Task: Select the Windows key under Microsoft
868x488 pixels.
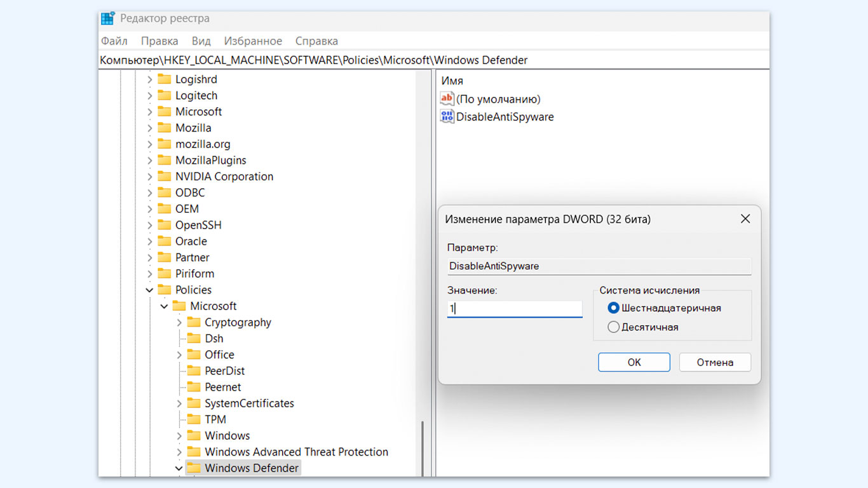Action: tap(227, 436)
